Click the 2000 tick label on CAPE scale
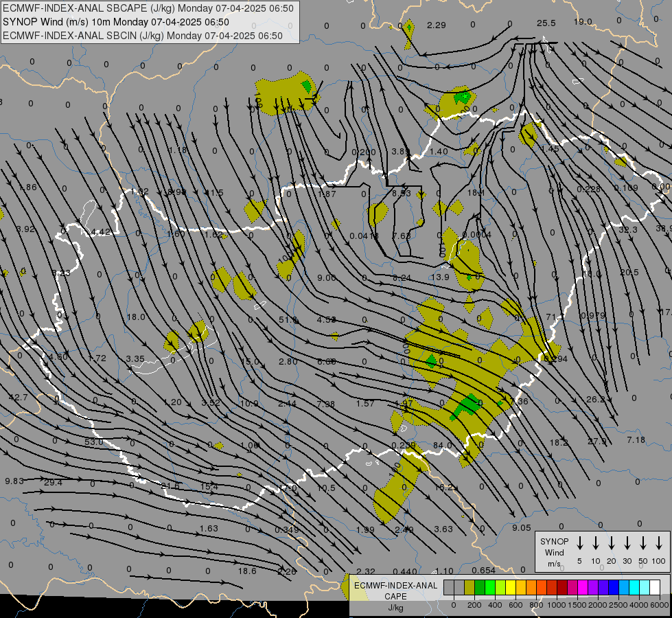The height and width of the screenshot is (618, 672). pyautogui.click(x=597, y=605)
